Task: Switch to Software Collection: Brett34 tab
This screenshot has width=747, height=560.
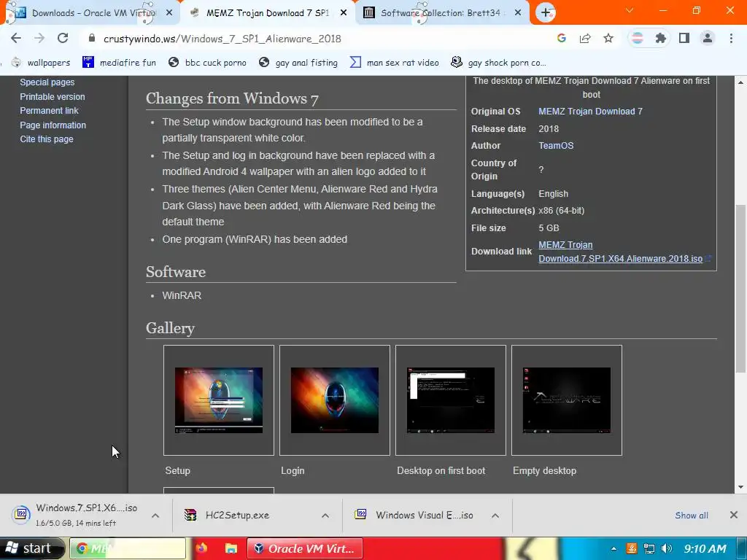Action: [x=441, y=13]
